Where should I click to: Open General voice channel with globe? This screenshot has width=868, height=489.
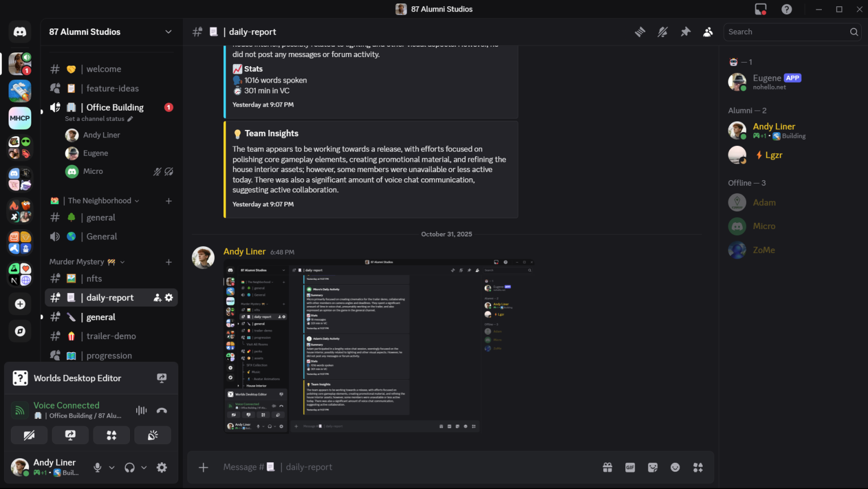tap(111, 237)
